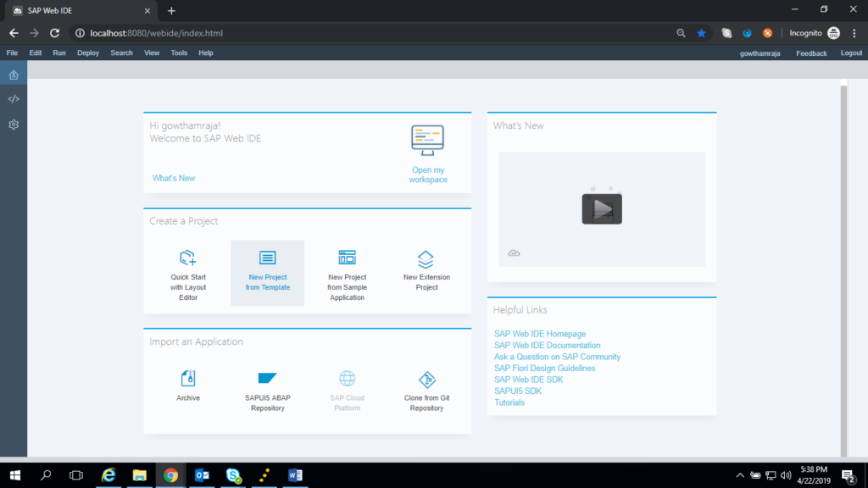Screen dimensions: 868x488
Task: Click the Incognito profile icon
Action: pyautogui.click(x=834, y=33)
